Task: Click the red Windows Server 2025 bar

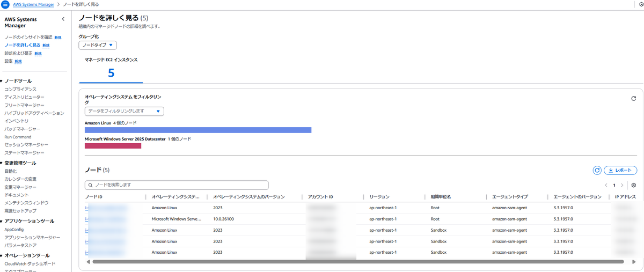Action: tap(113, 146)
